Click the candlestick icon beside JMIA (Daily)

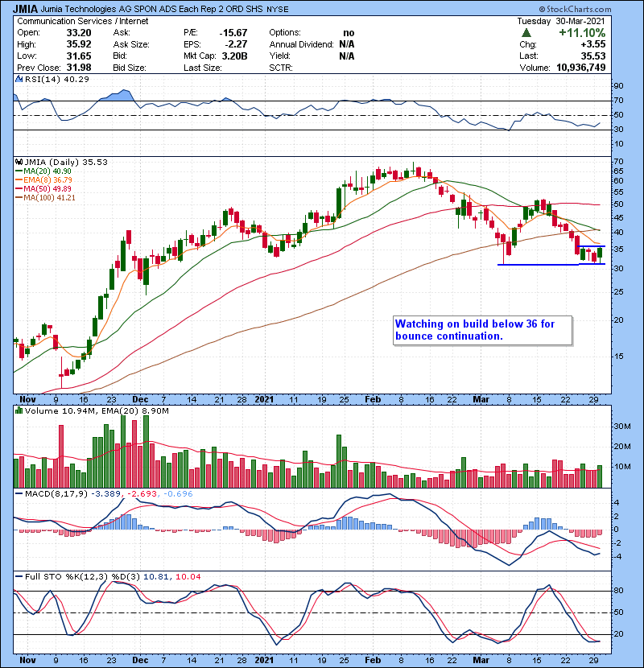pos(19,162)
